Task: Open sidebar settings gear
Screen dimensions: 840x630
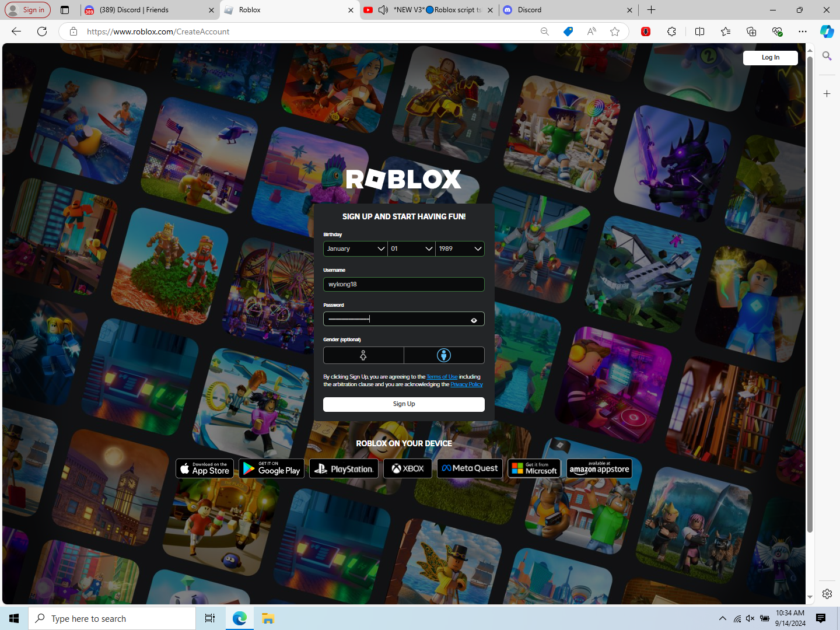Action: tap(827, 594)
